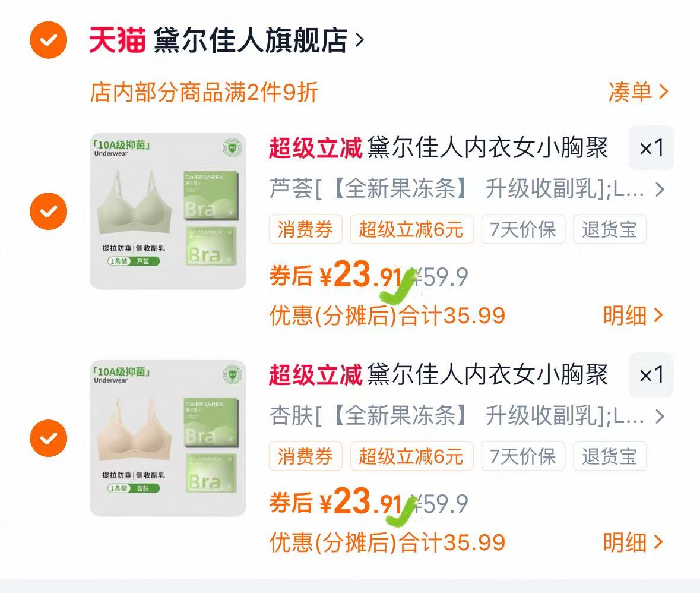Click the 退货宝 badge on the second item
Viewport: 700px width, 593px height.
click(x=610, y=457)
